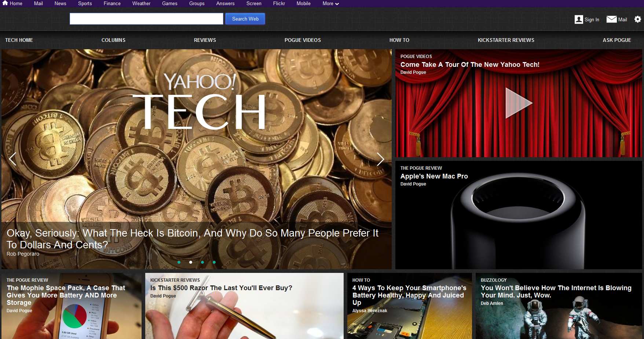
Task: Play the Yahoo Tech tour video
Action: pos(518,103)
